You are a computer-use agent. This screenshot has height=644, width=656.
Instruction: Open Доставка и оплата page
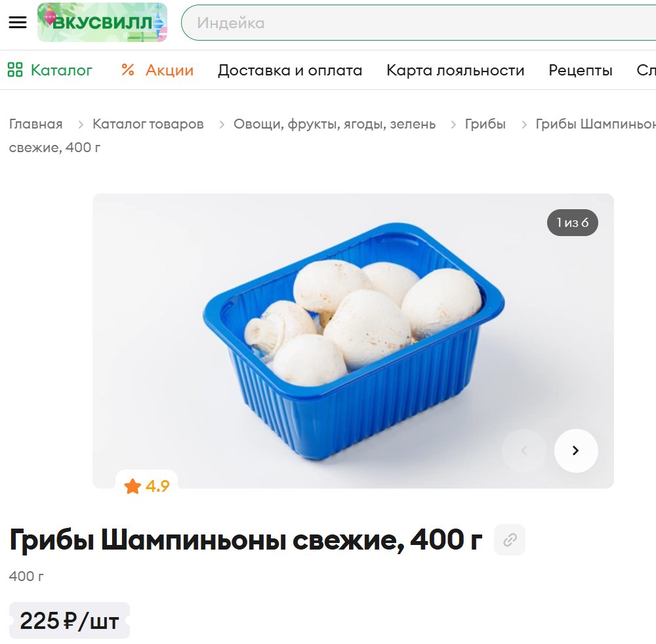point(290,70)
